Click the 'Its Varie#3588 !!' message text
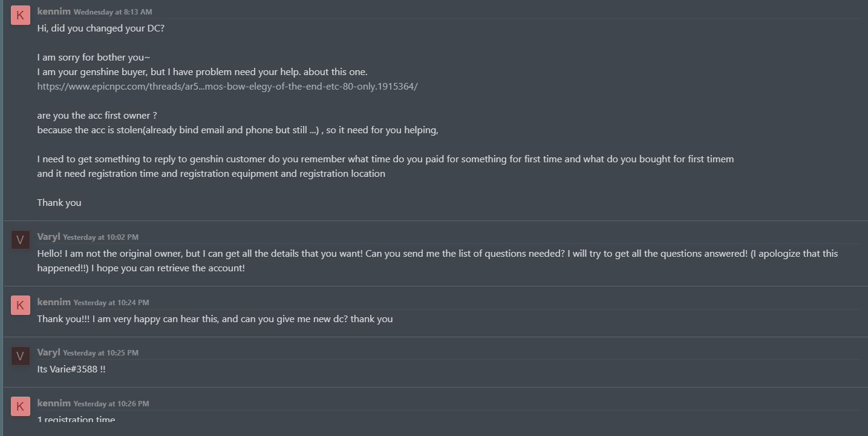This screenshot has height=436, width=868. [x=71, y=369]
